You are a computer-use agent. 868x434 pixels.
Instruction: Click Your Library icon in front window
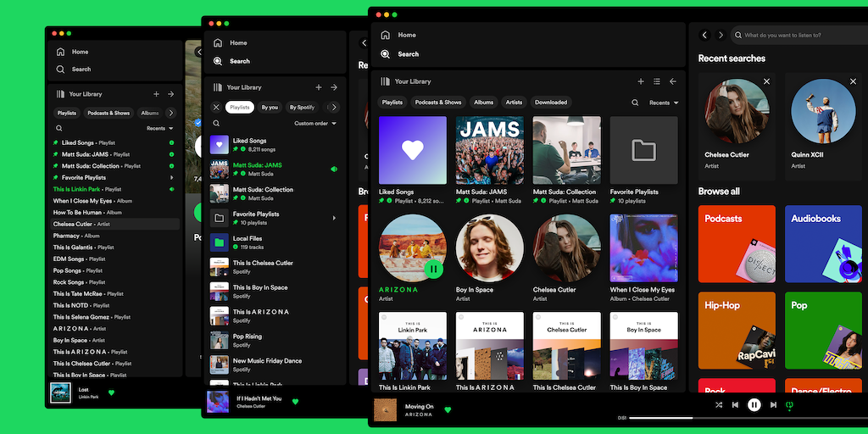[x=386, y=81]
